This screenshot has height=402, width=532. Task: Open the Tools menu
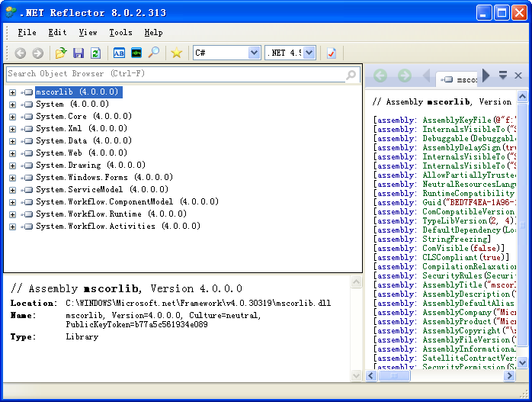[120, 33]
